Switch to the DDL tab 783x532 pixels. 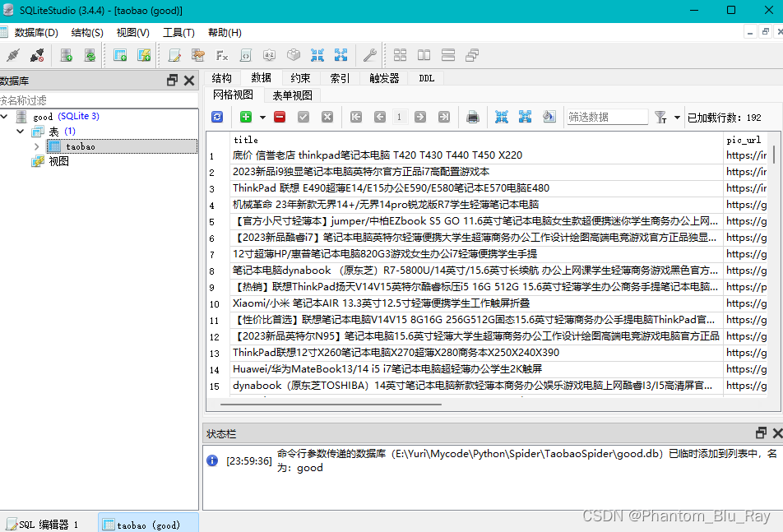pos(426,78)
